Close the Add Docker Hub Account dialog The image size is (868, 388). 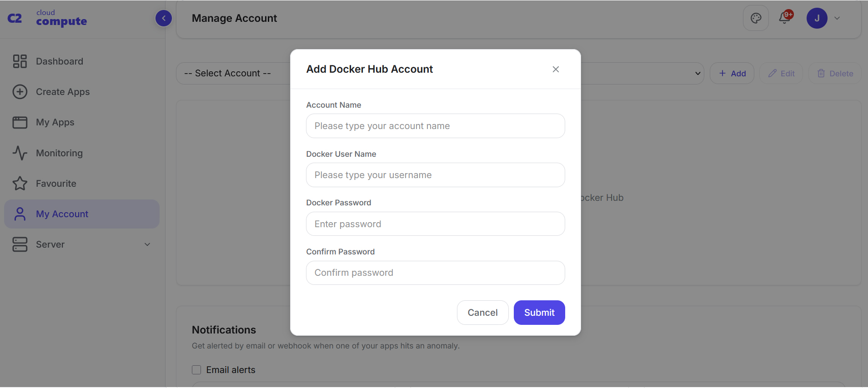click(556, 69)
